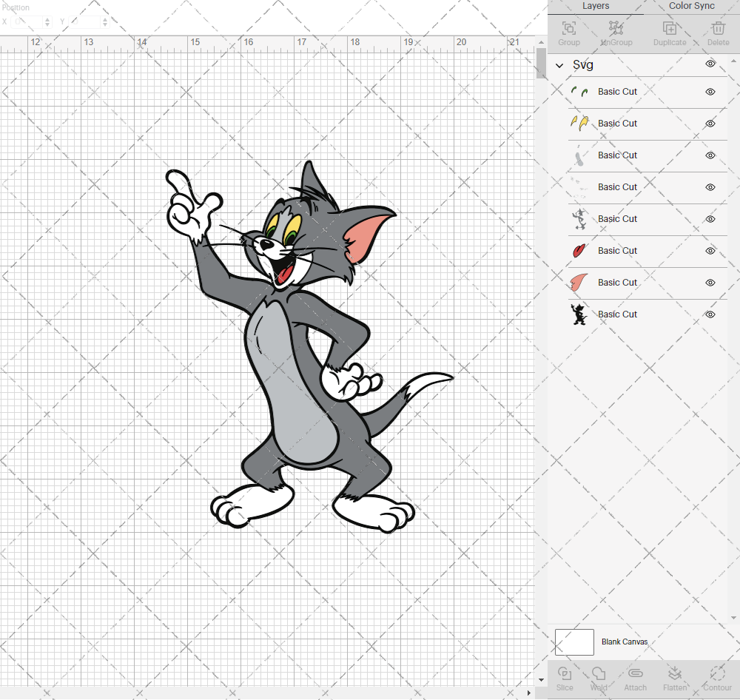Click the layers panel scroll up arrow
Image resolution: width=740 pixels, height=700 pixels.
733,61
